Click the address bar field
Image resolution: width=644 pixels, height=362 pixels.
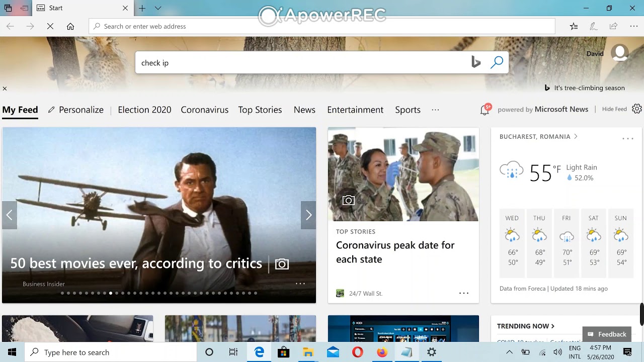[322, 26]
